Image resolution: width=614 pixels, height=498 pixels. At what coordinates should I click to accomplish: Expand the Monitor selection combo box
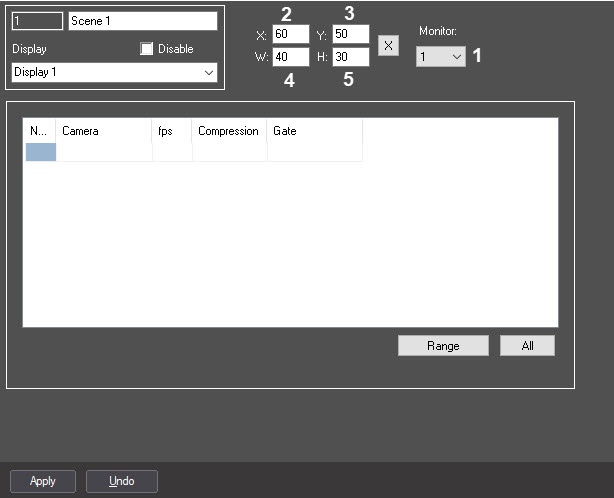tap(441, 57)
